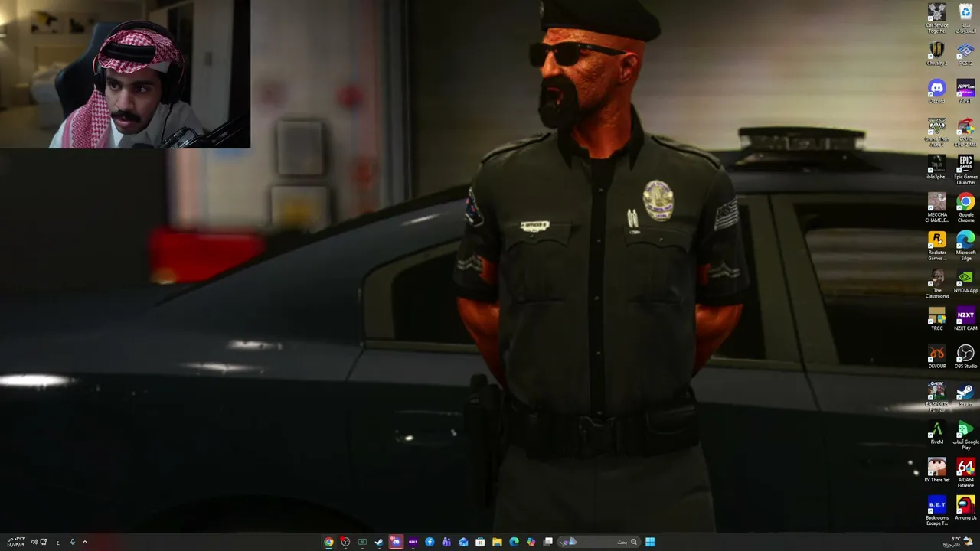
Task: Open the NVIDIA App desktop shortcut
Action: coord(965,282)
